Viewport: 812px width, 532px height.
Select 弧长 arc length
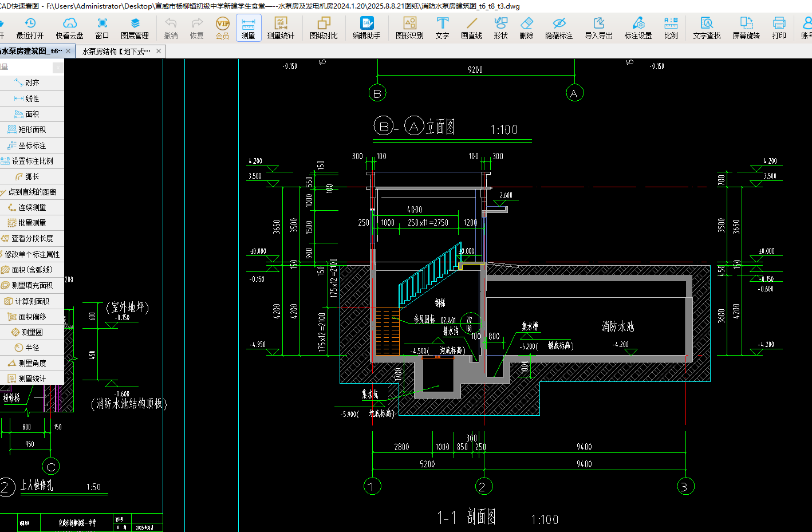tap(31, 176)
